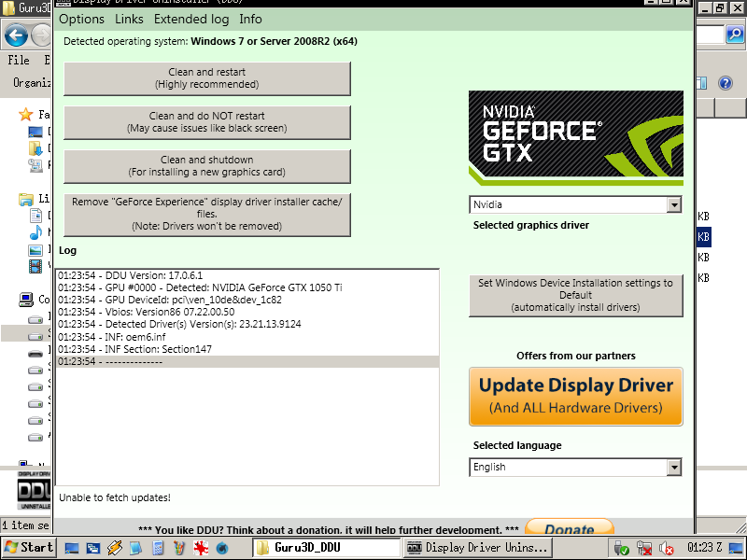Open the Info menu
The height and width of the screenshot is (560, 747).
pos(250,19)
